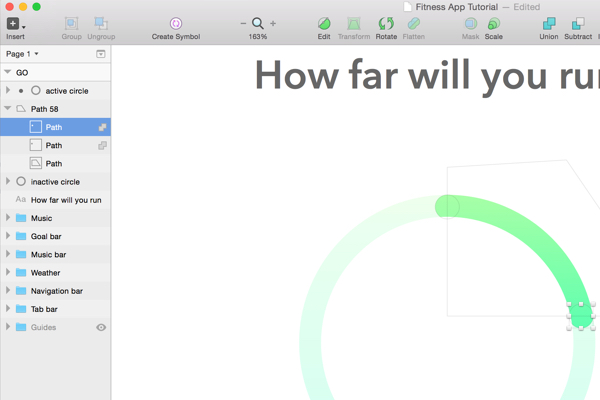The width and height of the screenshot is (600, 400).
Task: Expand the Guides folder
Action: pos(8,327)
